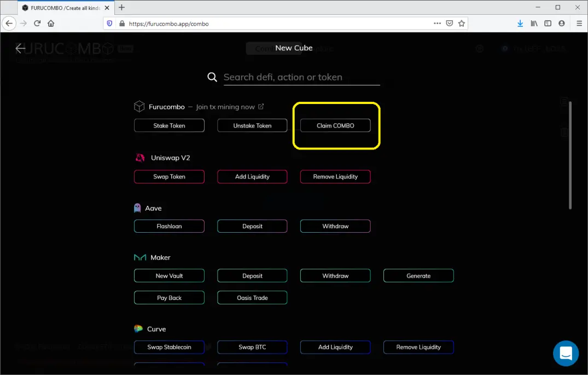Choose Uniswap Remove Liquidity
The height and width of the screenshot is (375, 588).
[335, 176]
